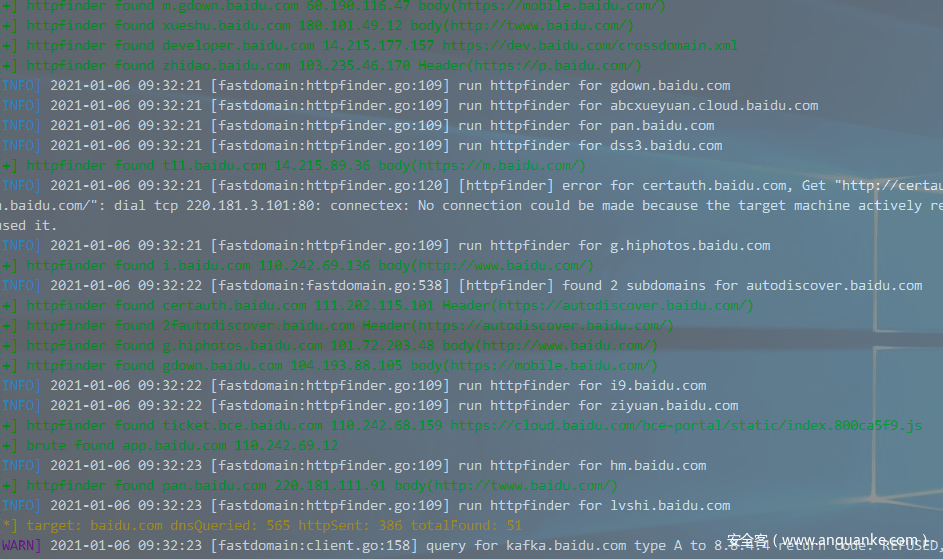Click 'brute found app.baidu.com' line
This screenshot has width=943, height=559.
[169, 445]
